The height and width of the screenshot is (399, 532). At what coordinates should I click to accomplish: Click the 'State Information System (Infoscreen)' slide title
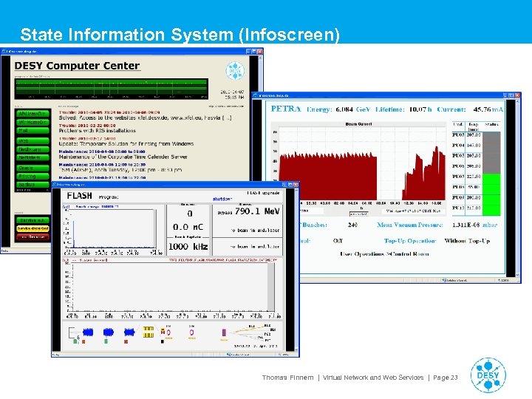coord(180,35)
